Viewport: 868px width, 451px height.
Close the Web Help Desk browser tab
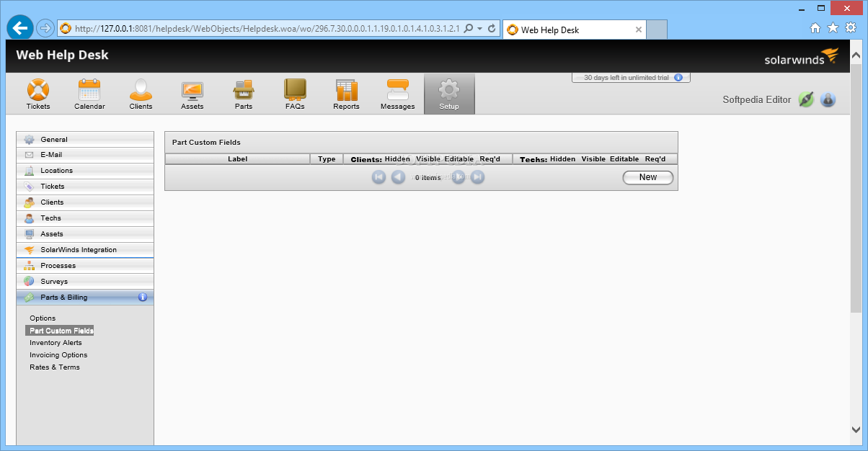[x=639, y=30]
